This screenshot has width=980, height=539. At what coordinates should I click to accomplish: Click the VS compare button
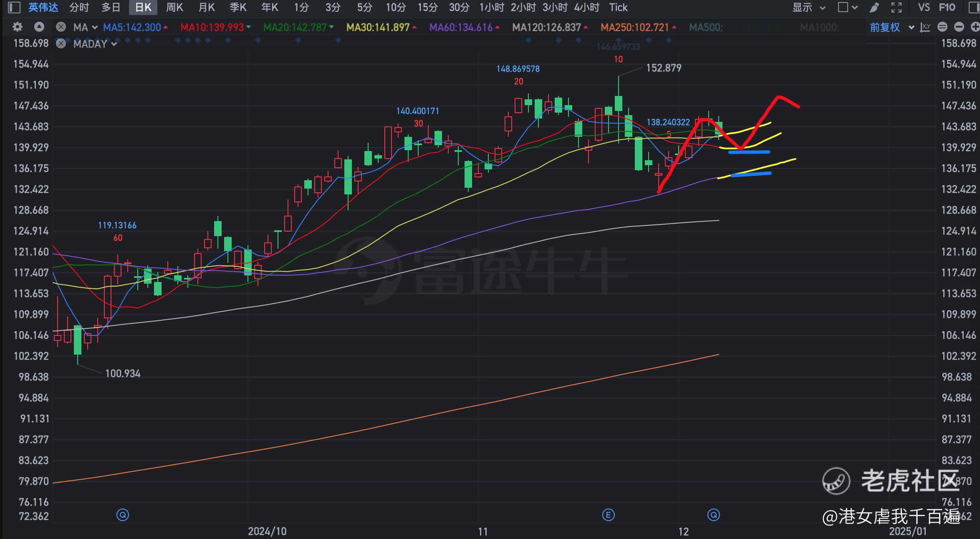pyautogui.click(x=924, y=8)
